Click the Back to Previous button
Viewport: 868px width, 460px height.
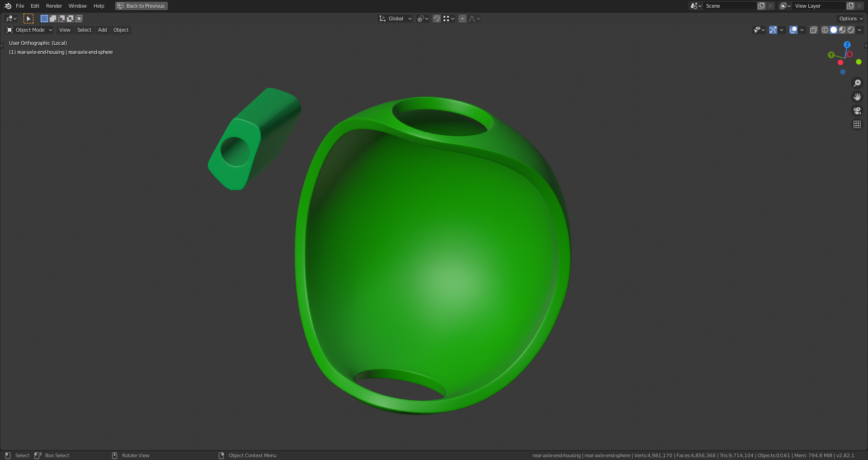coord(141,6)
